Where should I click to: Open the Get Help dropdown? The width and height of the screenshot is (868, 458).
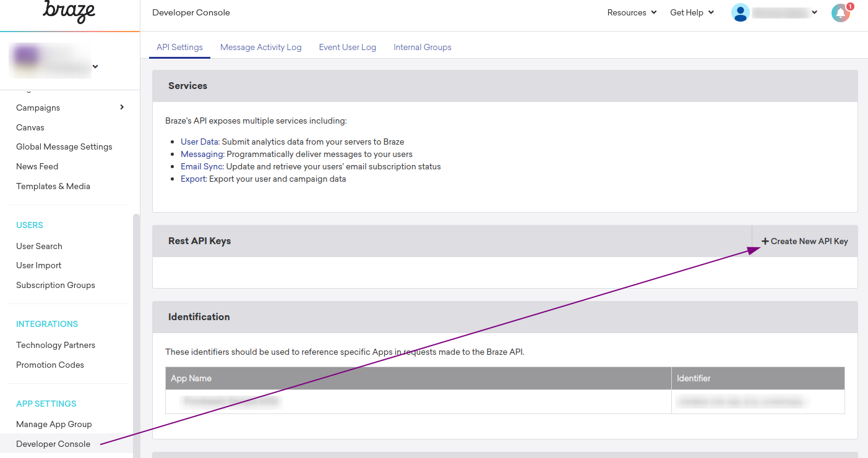(x=692, y=12)
